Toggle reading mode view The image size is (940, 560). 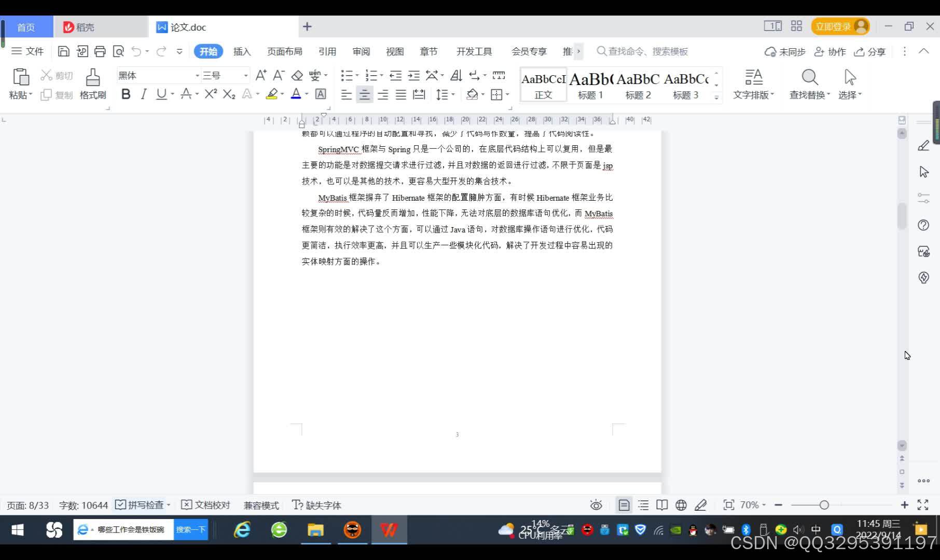(662, 505)
